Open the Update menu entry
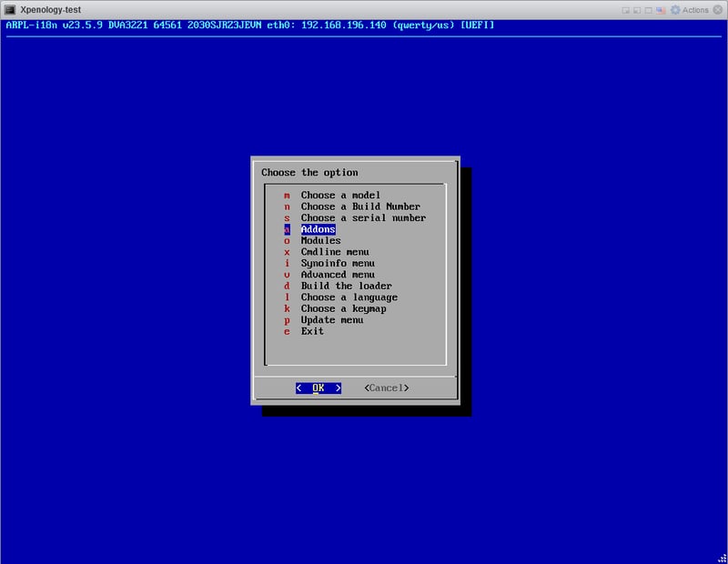The width and height of the screenshot is (728, 564). (x=332, y=320)
